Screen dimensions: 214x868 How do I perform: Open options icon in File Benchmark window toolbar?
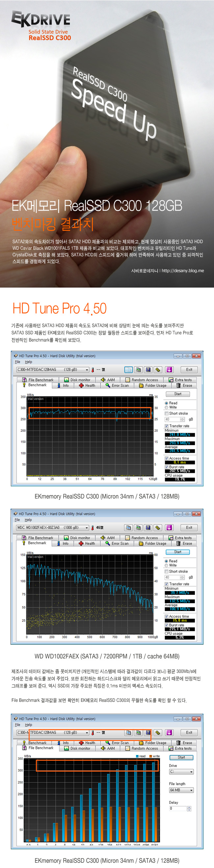pos(158,732)
